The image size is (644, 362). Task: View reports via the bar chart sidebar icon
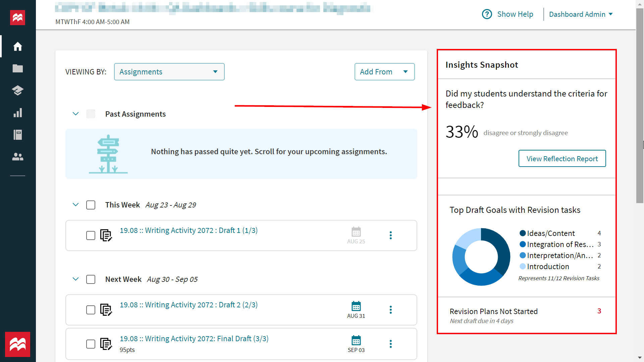[x=17, y=113]
